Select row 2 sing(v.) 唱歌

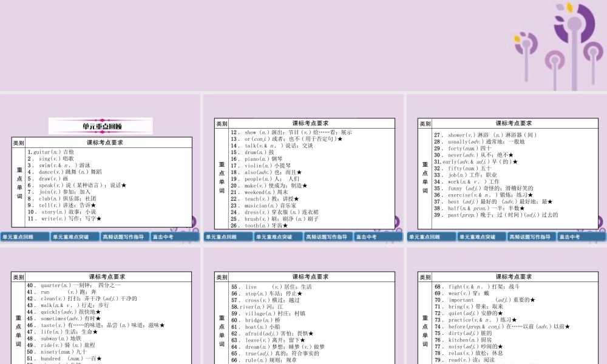click(x=51, y=158)
